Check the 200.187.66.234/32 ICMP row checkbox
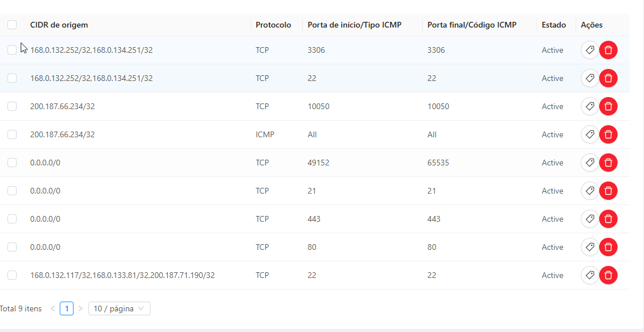This screenshot has width=644, height=332. (12, 134)
